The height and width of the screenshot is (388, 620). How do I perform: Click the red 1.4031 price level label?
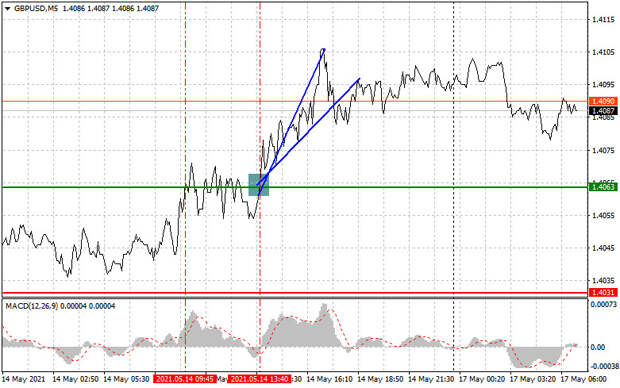tap(603, 292)
